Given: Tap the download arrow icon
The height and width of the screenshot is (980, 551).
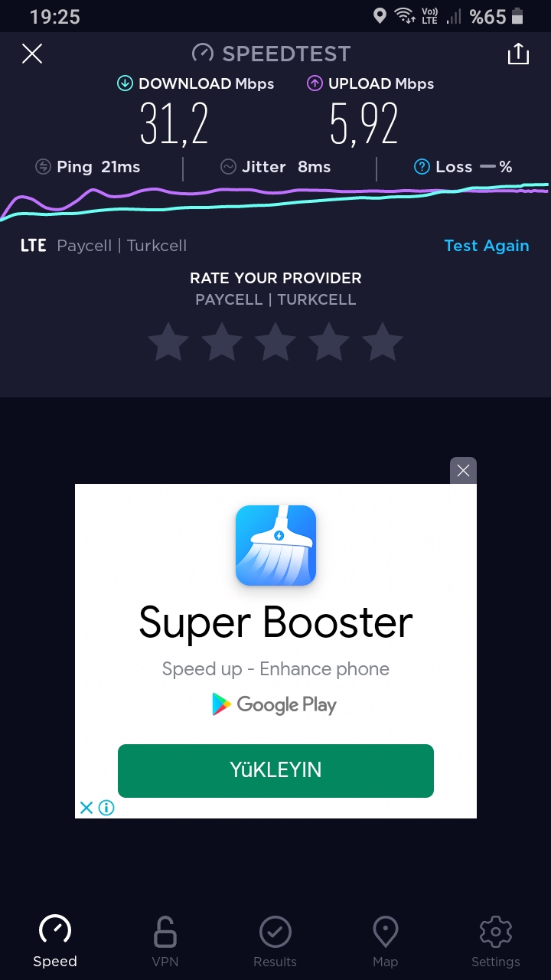Looking at the screenshot, I should 125,83.
